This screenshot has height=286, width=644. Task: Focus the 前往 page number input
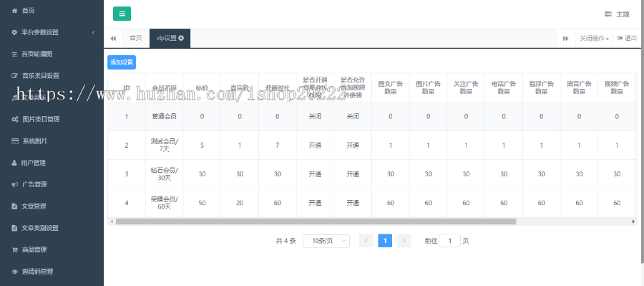[x=449, y=241]
